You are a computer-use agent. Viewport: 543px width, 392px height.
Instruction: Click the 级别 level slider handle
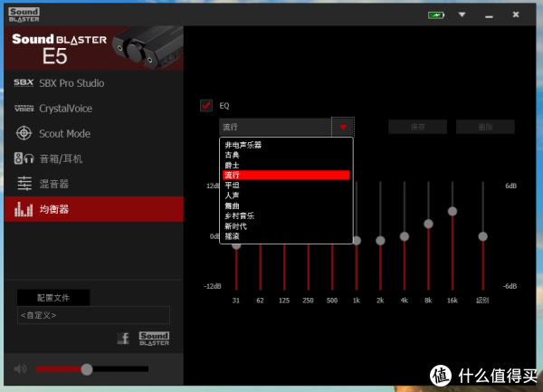pos(482,236)
